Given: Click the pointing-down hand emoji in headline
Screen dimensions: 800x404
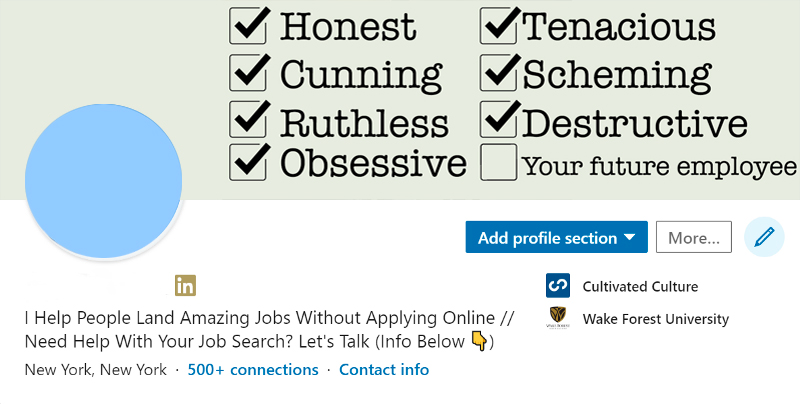Looking at the screenshot, I should click(479, 342).
